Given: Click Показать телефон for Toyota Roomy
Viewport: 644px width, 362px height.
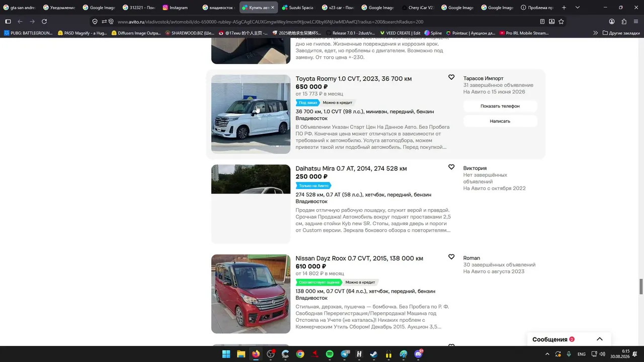Looking at the screenshot, I should [x=500, y=106].
